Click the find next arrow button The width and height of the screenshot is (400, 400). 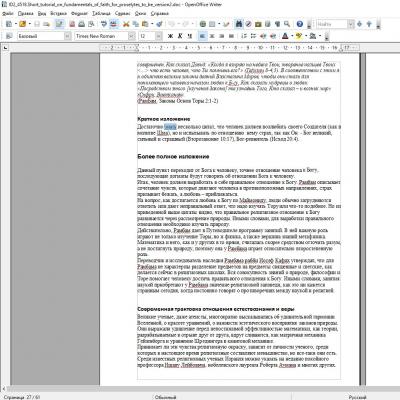click(x=359, y=24)
